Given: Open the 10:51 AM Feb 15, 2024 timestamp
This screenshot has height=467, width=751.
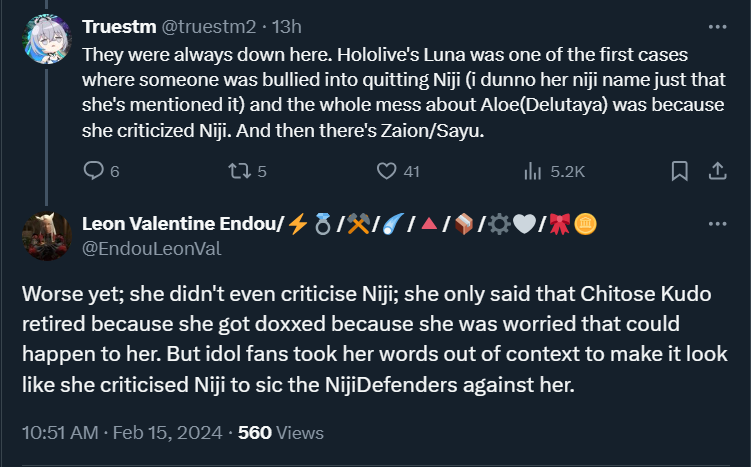Looking at the screenshot, I should (119, 433).
